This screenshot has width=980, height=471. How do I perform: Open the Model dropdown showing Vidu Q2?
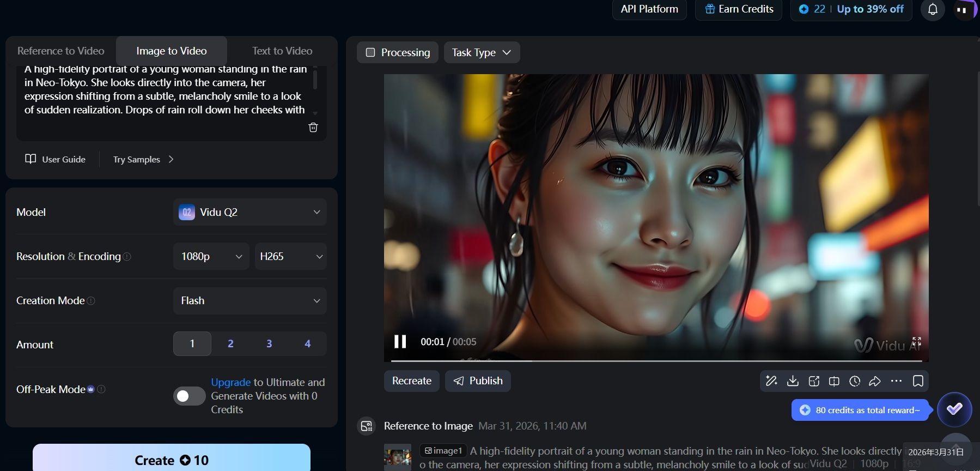(x=250, y=212)
